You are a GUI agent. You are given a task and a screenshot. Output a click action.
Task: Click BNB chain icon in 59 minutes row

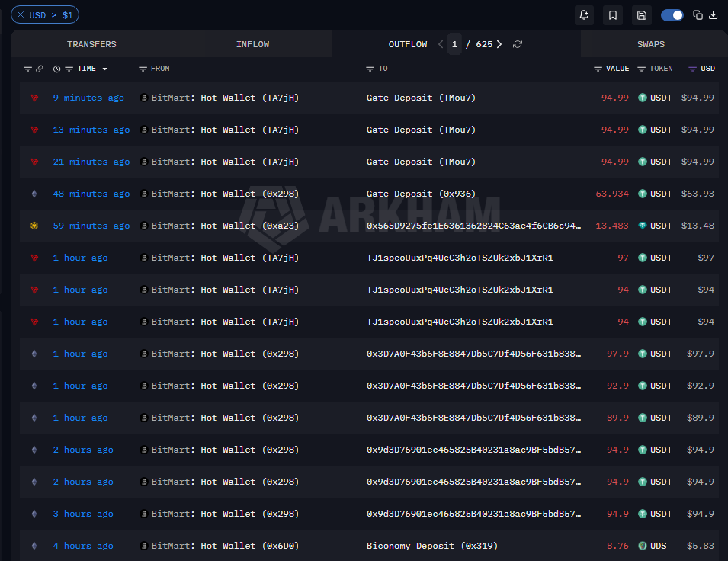34,226
